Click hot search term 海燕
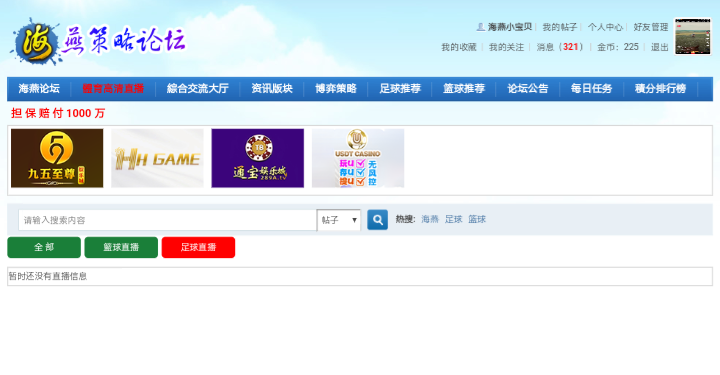The height and width of the screenshot is (375, 720). pos(430,219)
